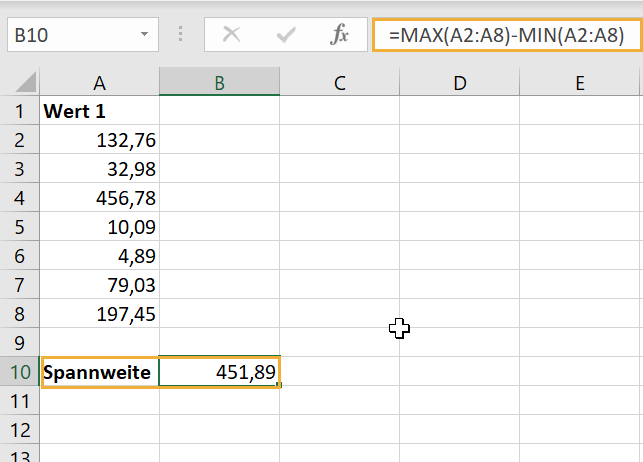Click the Name Box showing B10

pyautogui.click(x=83, y=34)
